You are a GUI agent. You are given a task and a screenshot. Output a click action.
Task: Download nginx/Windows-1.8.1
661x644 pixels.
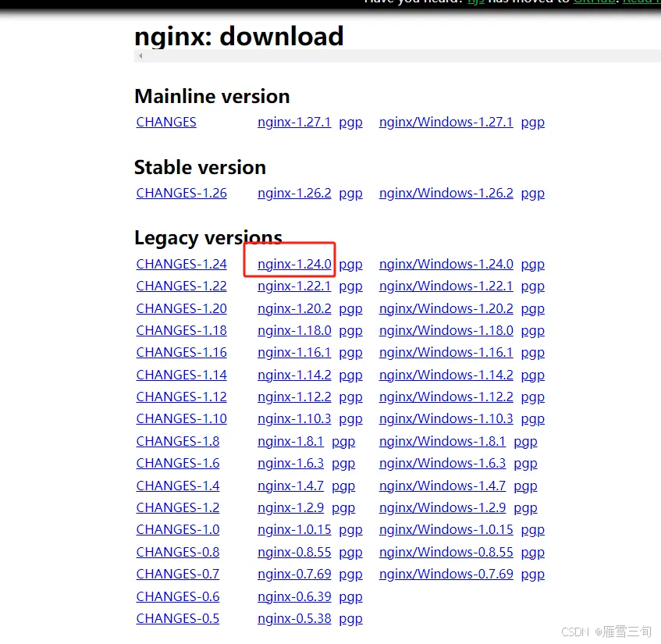pyautogui.click(x=442, y=442)
